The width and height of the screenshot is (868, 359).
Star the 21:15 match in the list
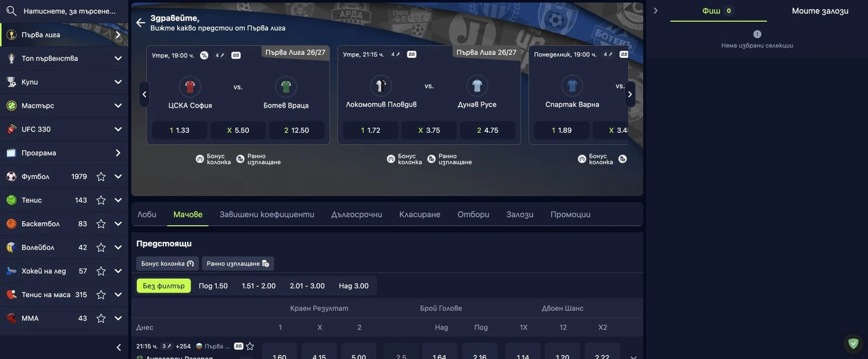(x=250, y=346)
